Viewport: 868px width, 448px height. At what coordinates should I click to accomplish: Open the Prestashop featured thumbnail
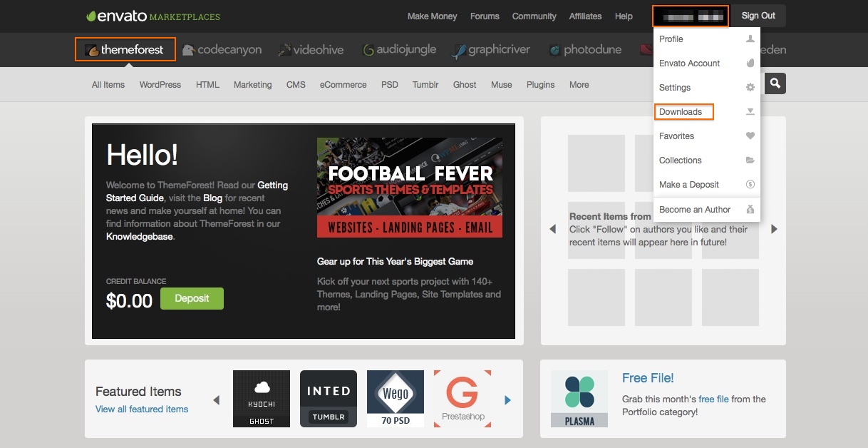[463, 399]
